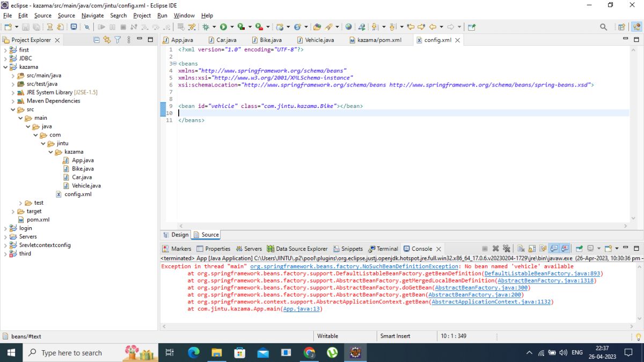Click the Debug bug icon
The image size is (644, 362).
coord(206,27)
